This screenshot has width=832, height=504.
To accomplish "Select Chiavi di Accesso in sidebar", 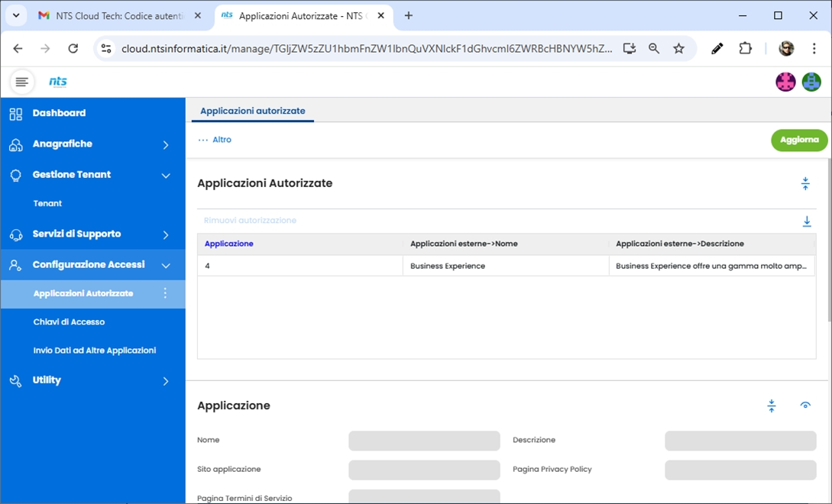I will point(69,322).
